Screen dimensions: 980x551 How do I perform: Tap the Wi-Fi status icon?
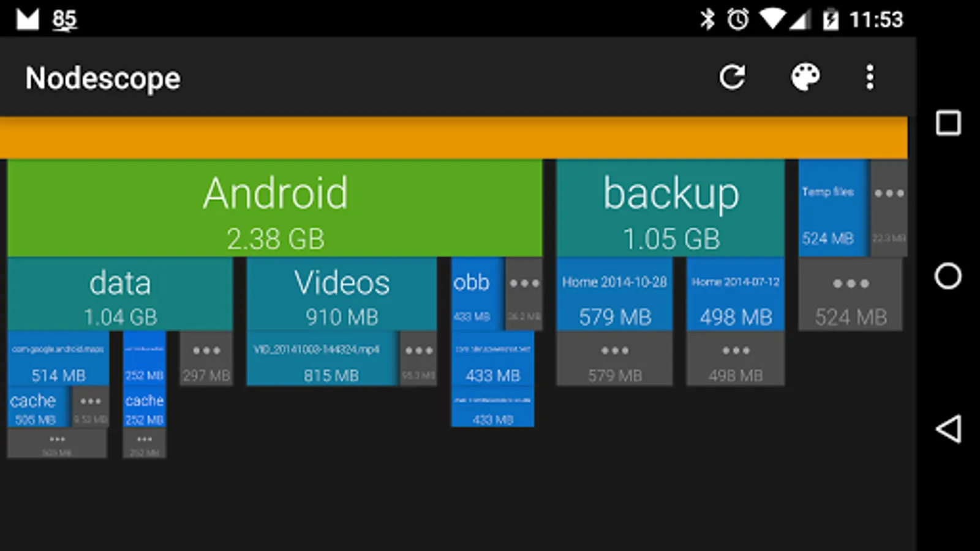point(772,20)
